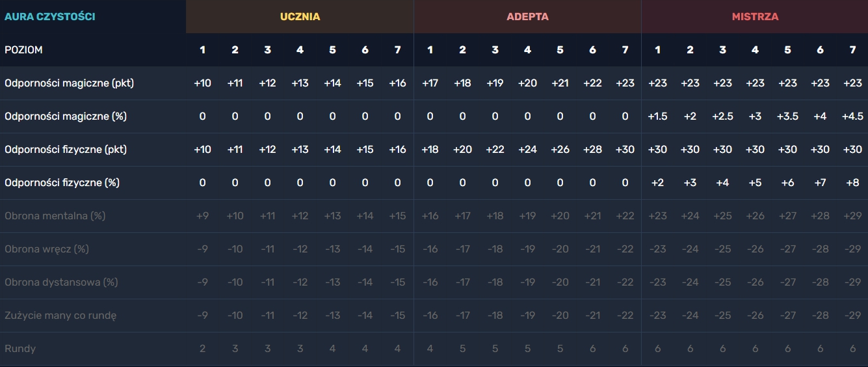The image size is (868, 367).
Task: Select the Odporności magiczne (pkt) row label
Action: [70, 83]
